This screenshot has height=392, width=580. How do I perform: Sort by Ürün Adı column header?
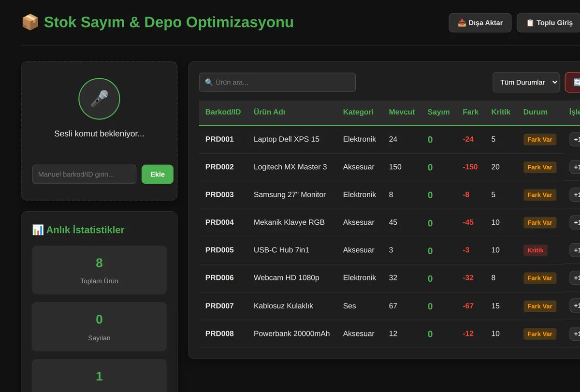pyautogui.click(x=269, y=112)
